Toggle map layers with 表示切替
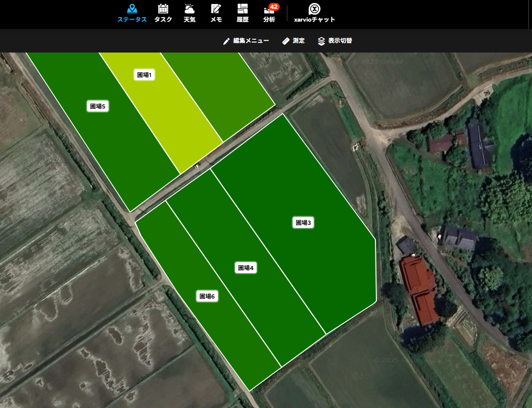The width and height of the screenshot is (532, 408). pos(335,41)
